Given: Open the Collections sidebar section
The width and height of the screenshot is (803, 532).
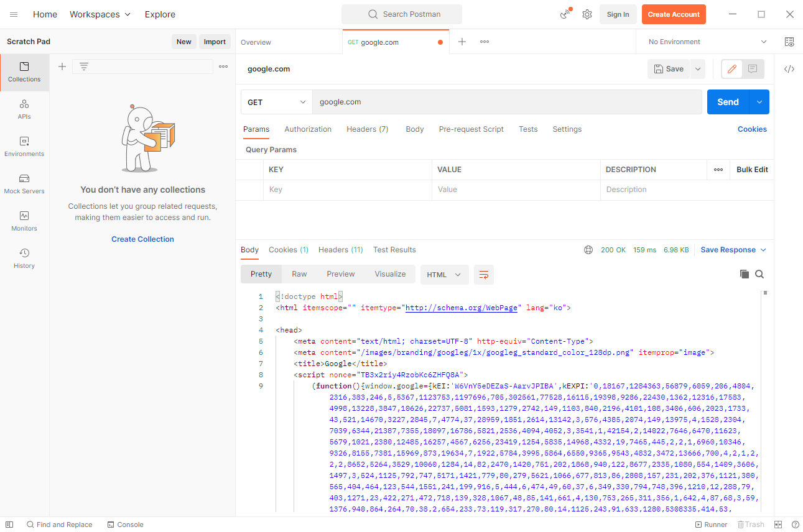Looking at the screenshot, I should click(x=24, y=73).
